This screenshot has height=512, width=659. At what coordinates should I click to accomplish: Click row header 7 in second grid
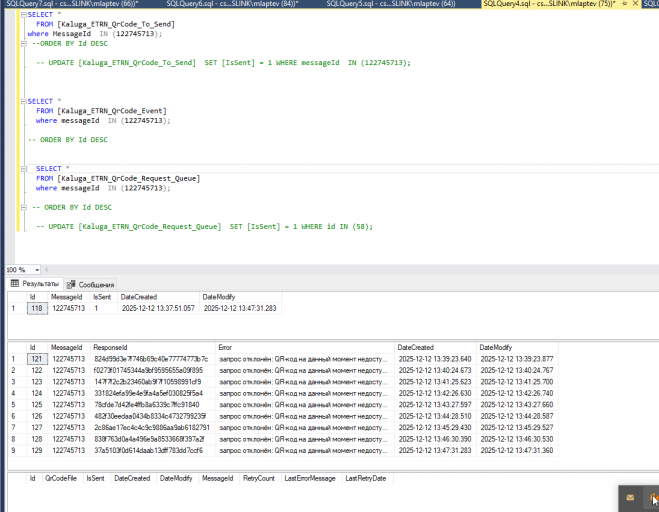coord(17,428)
